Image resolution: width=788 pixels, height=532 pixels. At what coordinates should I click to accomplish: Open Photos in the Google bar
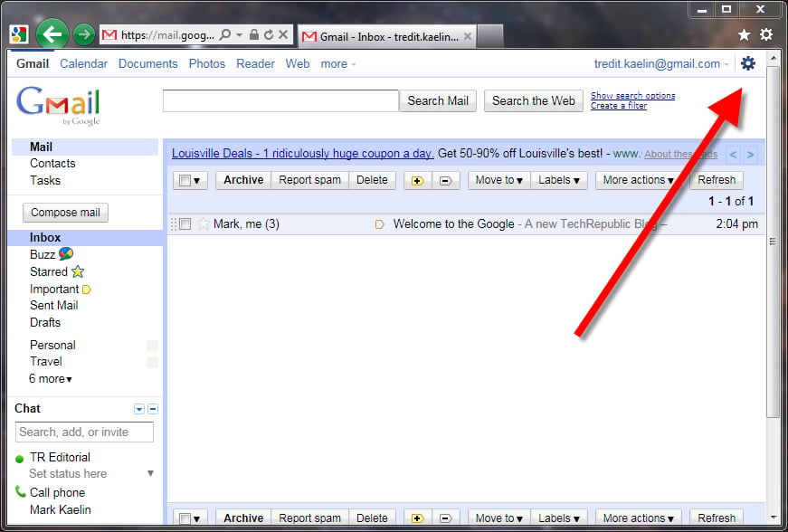point(207,64)
